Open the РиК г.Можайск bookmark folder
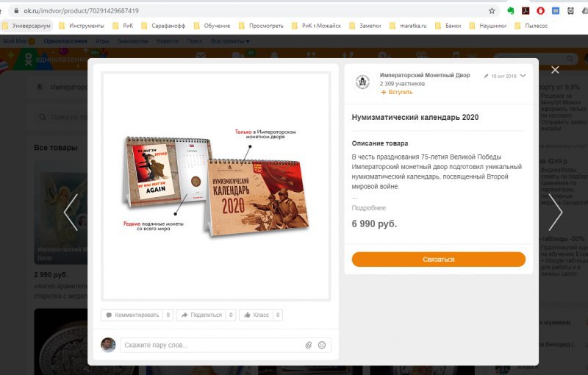 coord(317,26)
